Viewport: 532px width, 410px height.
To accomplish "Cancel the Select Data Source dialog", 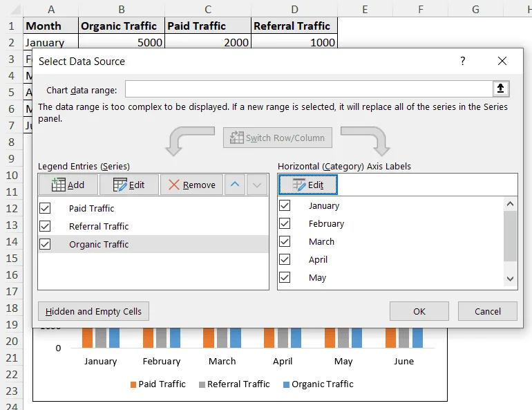I will coord(488,311).
